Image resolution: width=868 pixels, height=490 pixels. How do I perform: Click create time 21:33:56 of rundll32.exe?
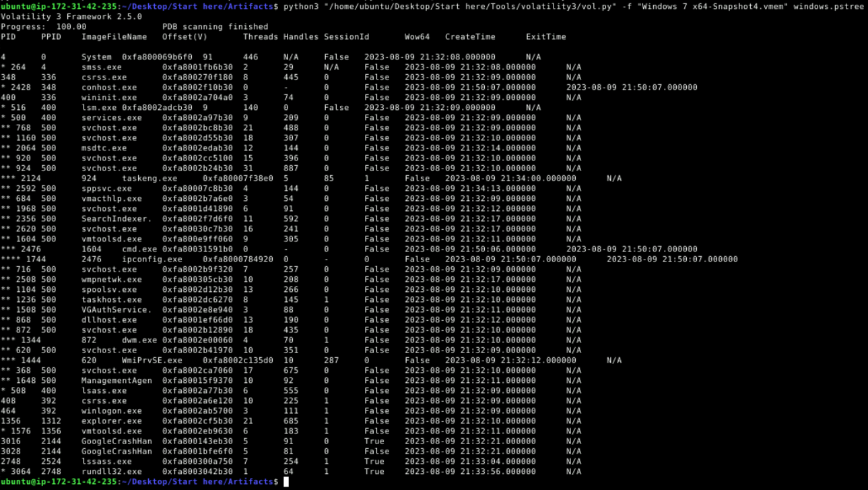click(x=498, y=471)
